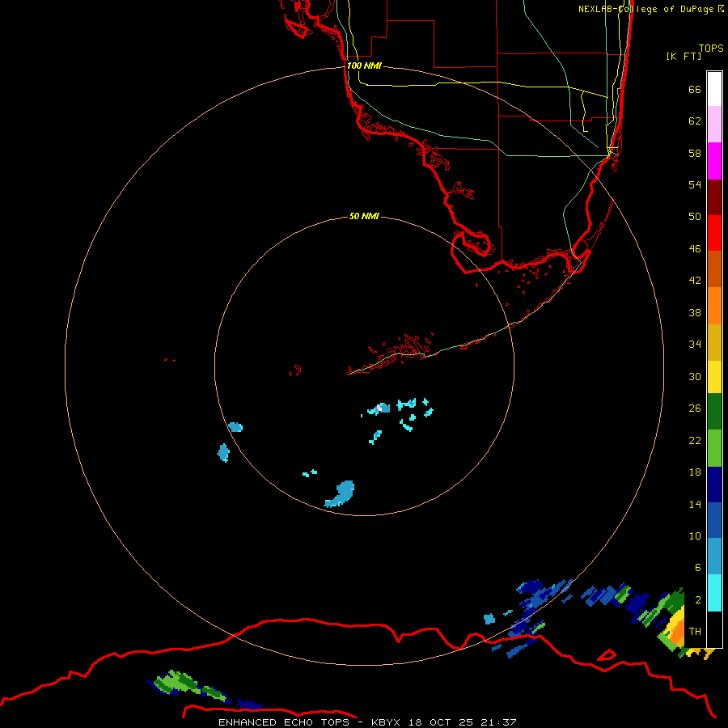728x728 pixels.
Task: Click the 42 legend value
Action: 695,281
